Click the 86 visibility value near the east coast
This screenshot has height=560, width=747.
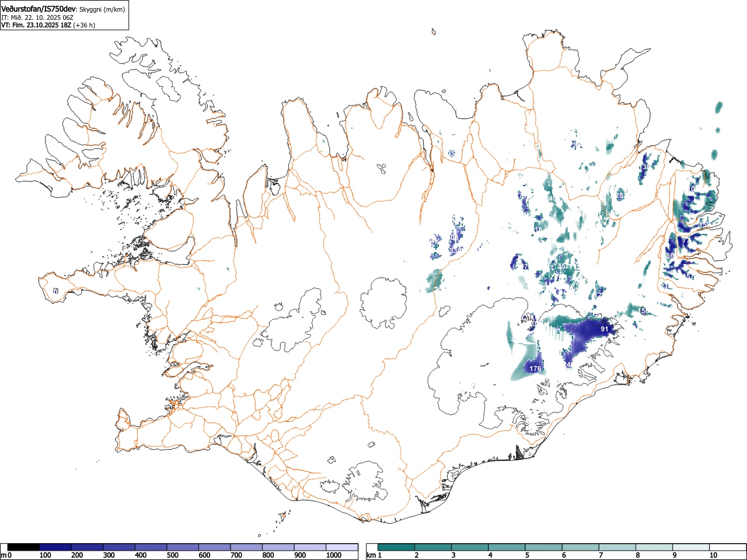[670, 256]
